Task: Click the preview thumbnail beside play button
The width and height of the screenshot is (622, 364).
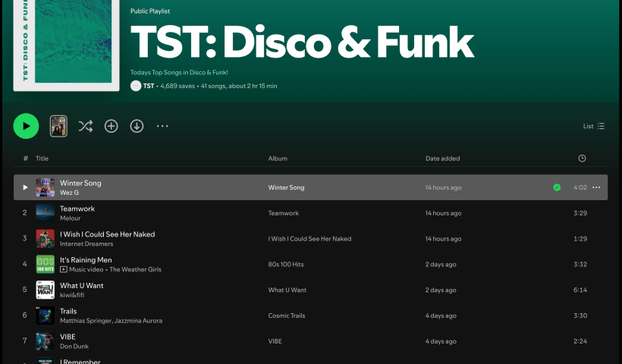Action: [x=58, y=126]
